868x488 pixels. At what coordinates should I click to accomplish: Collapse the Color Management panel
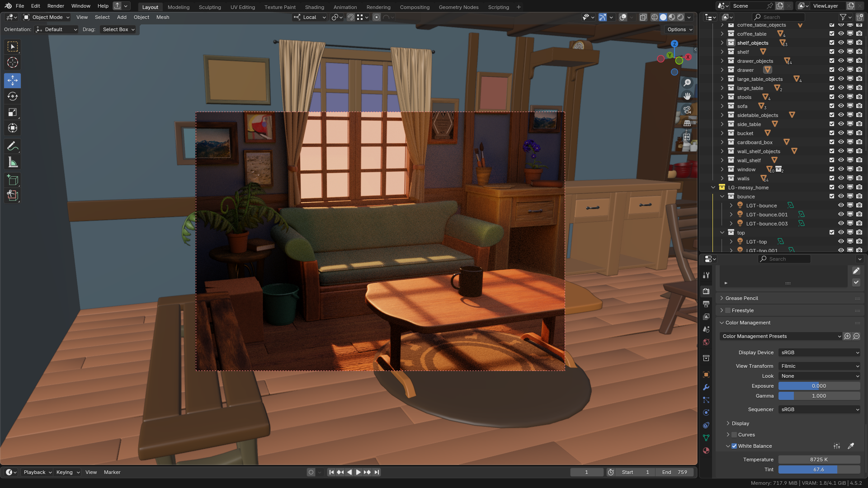(748, 323)
